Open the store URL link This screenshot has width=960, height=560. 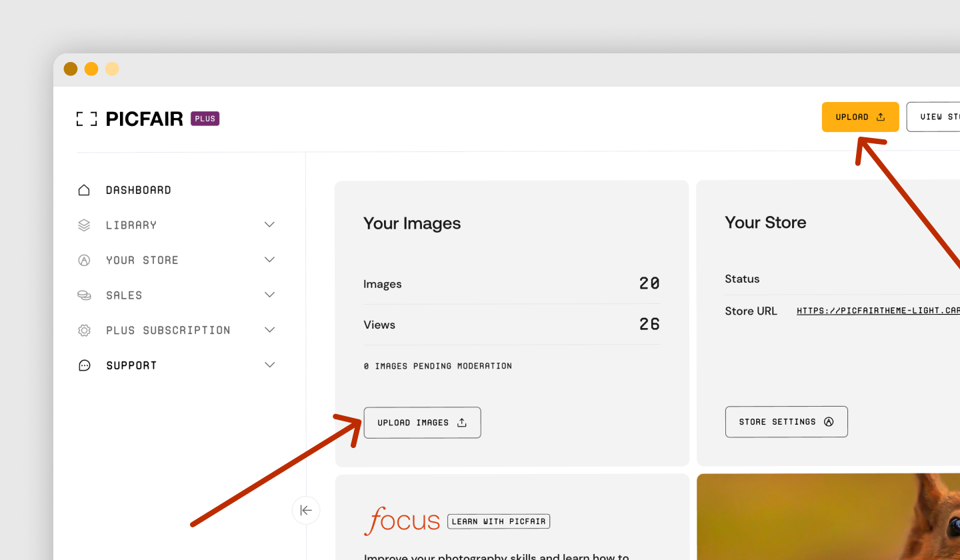[877, 310]
